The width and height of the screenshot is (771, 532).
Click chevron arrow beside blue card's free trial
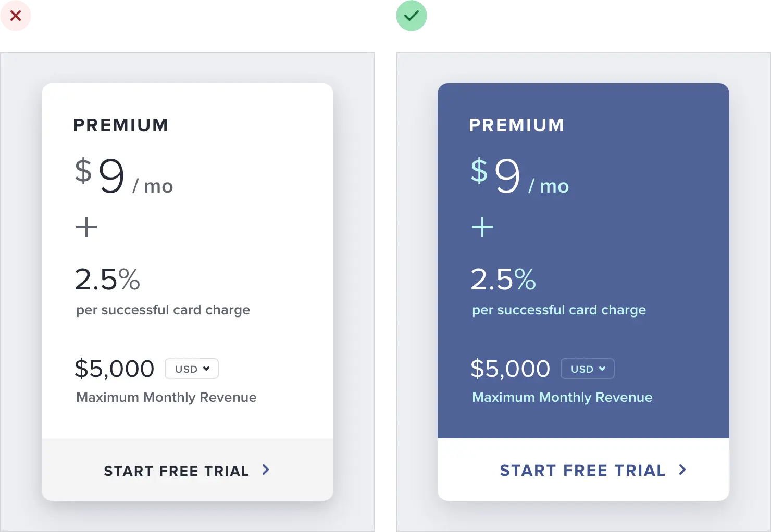[x=682, y=470]
